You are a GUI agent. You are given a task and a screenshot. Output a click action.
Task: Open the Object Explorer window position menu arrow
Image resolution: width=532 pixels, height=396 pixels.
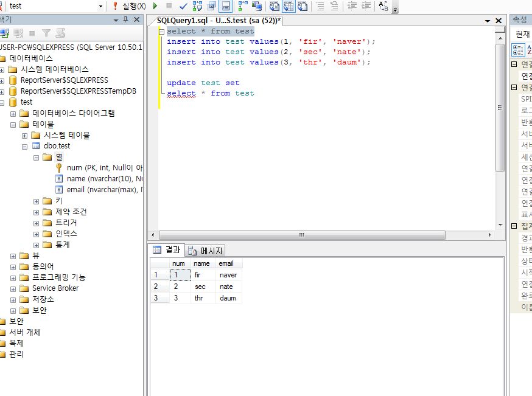point(116,20)
